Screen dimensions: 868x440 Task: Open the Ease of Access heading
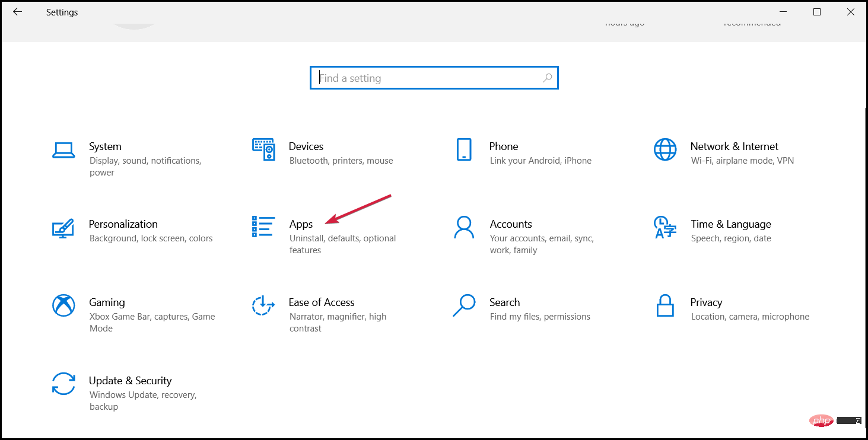click(x=322, y=302)
